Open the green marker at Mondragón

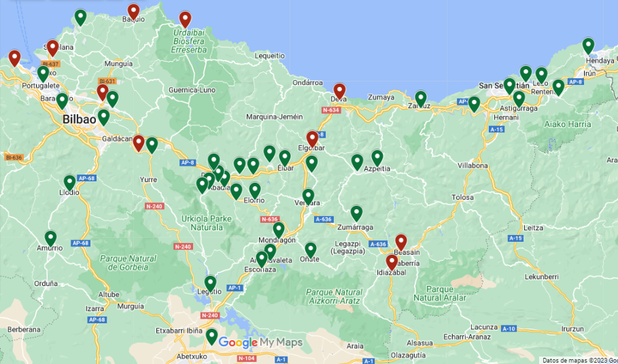[x=278, y=230]
